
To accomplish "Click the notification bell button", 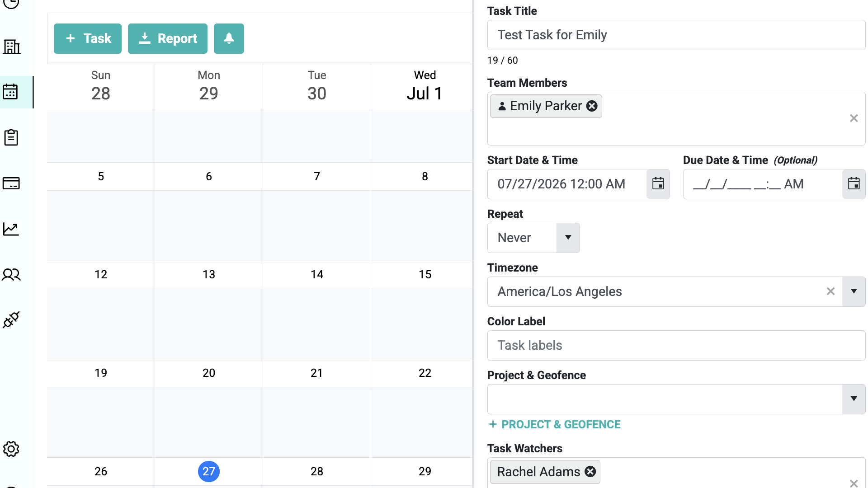I will click(229, 38).
